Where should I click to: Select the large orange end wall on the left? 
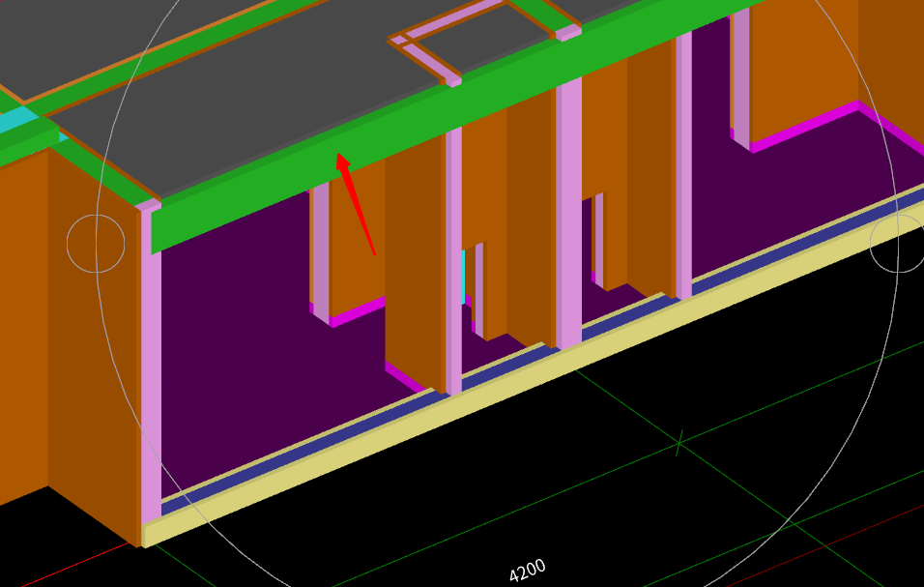coord(95,348)
